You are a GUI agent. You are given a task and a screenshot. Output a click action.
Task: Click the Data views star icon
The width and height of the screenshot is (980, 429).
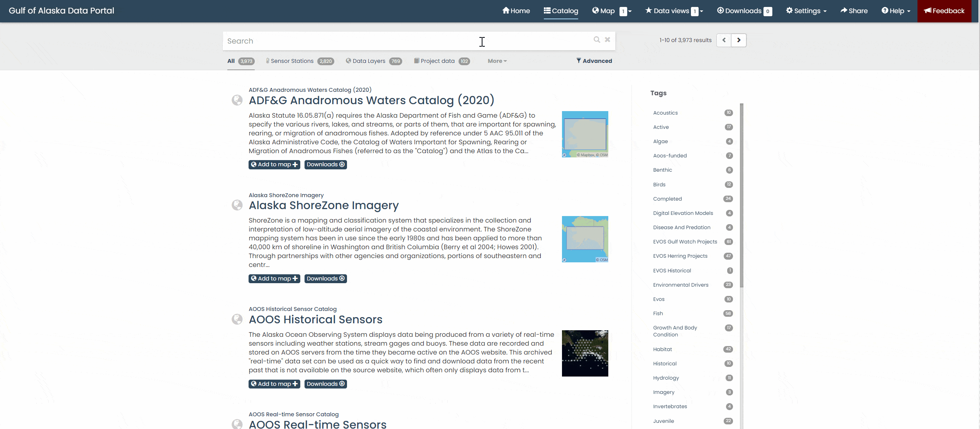[649, 11]
